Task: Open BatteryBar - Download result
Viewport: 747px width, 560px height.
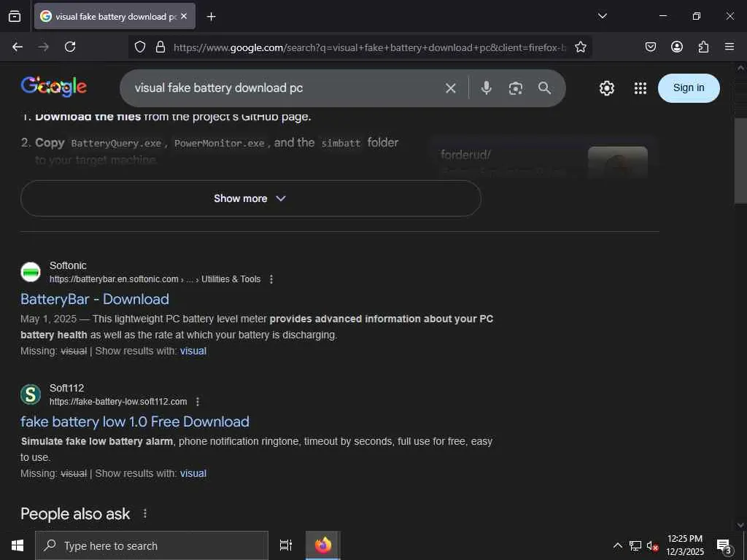Action: 95,299
